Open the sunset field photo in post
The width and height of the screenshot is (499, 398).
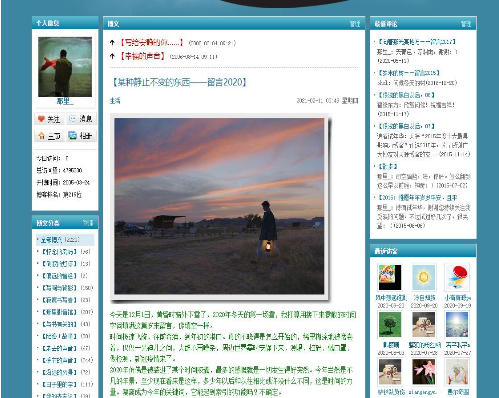219,206
